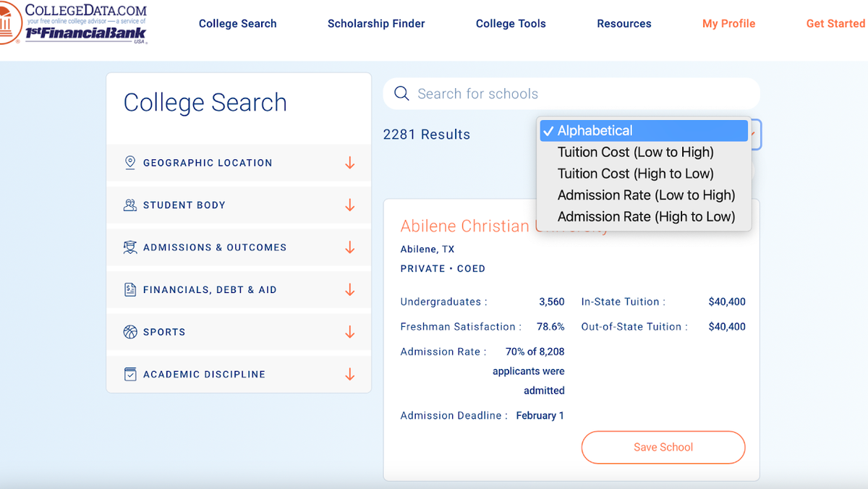868x489 pixels.
Task: Click the Sports basketball icon
Action: pos(131,331)
